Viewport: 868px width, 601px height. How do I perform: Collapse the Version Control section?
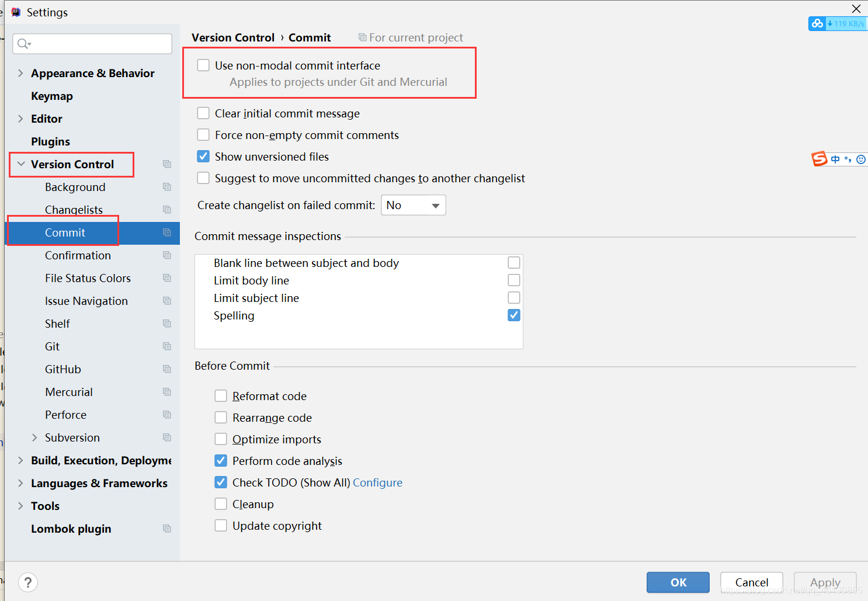[21, 164]
